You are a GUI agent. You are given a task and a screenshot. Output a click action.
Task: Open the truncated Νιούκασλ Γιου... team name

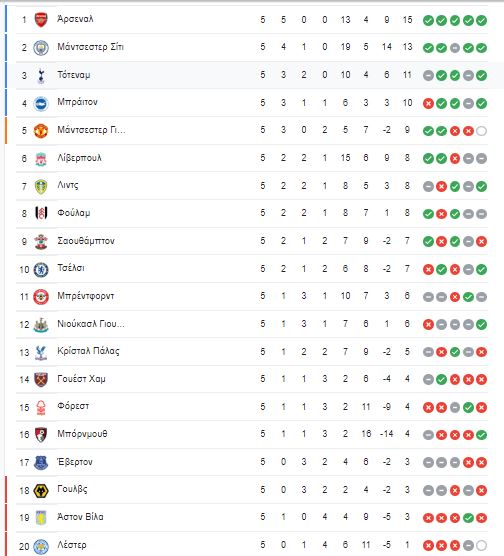pos(91,324)
